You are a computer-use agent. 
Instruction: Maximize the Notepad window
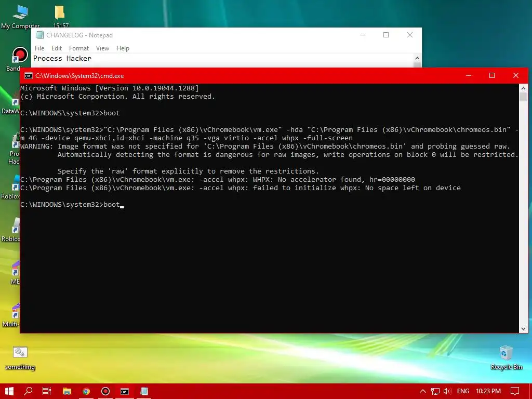(x=386, y=35)
